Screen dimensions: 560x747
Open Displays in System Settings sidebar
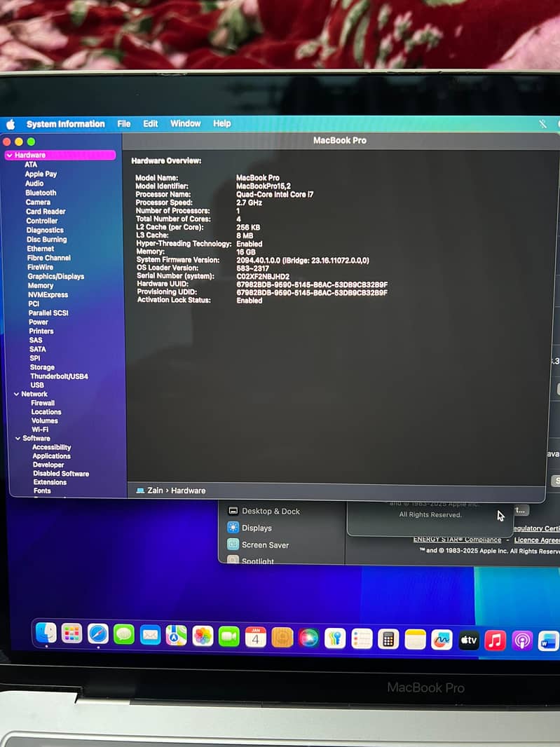(x=250, y=528)
